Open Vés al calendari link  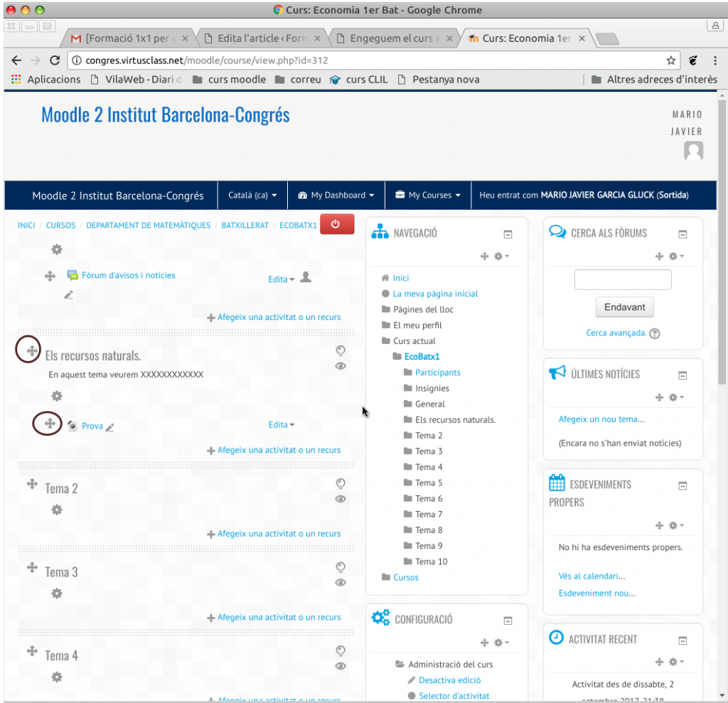(591, 576)
